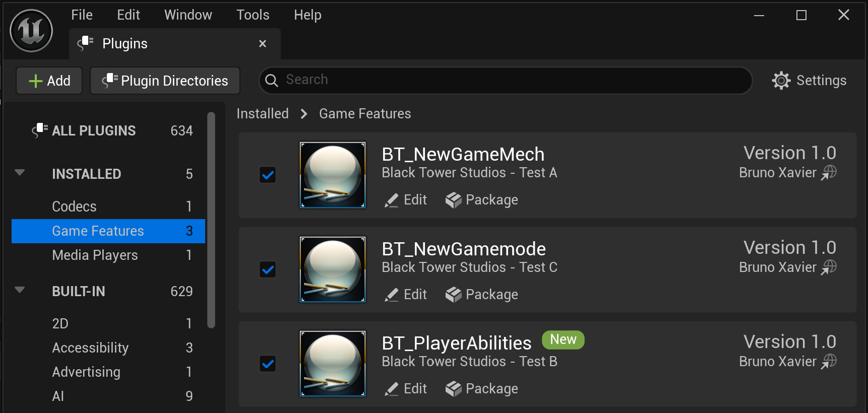Click Edit label for BT_NewGameMech
Screen dimensions: 868x413
415,200
